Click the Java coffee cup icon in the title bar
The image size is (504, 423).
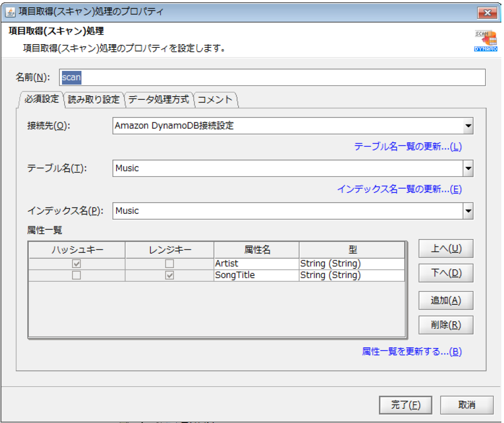[10, 11]
